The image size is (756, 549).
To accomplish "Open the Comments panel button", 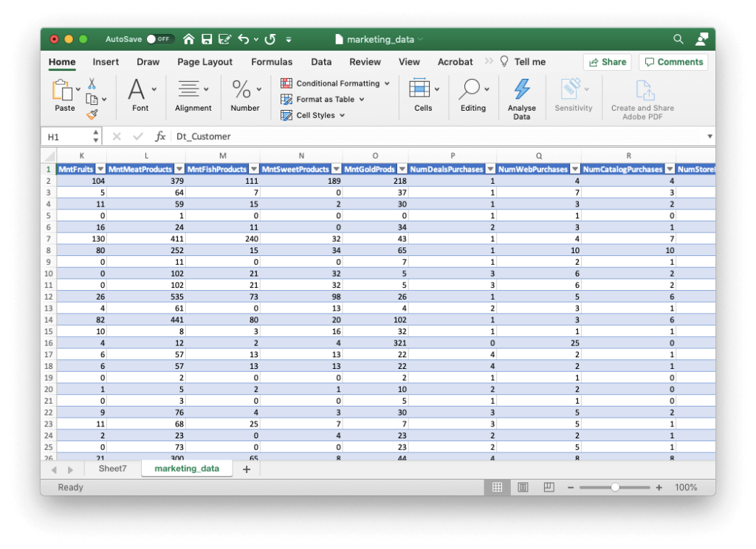I will click(x=673, y=61).
